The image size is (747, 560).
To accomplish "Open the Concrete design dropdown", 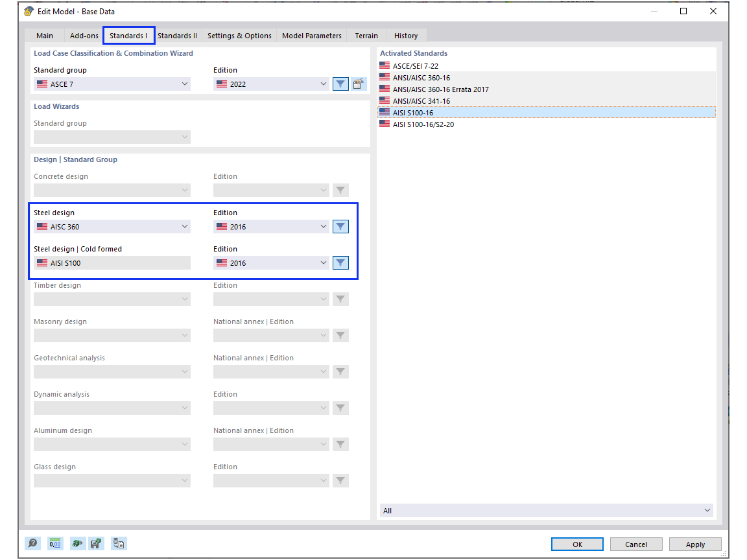I will (112, 191).
